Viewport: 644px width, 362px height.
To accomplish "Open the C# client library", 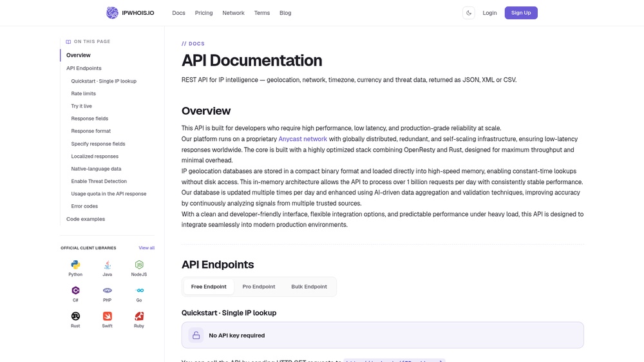I will point(75,294).
